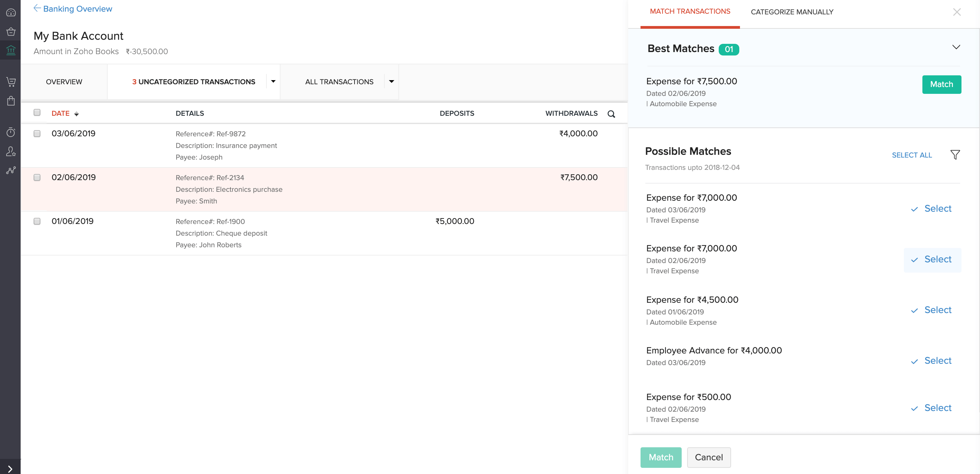Click the Items basket sidebar icon
The image size is (980, 474).
11,32
